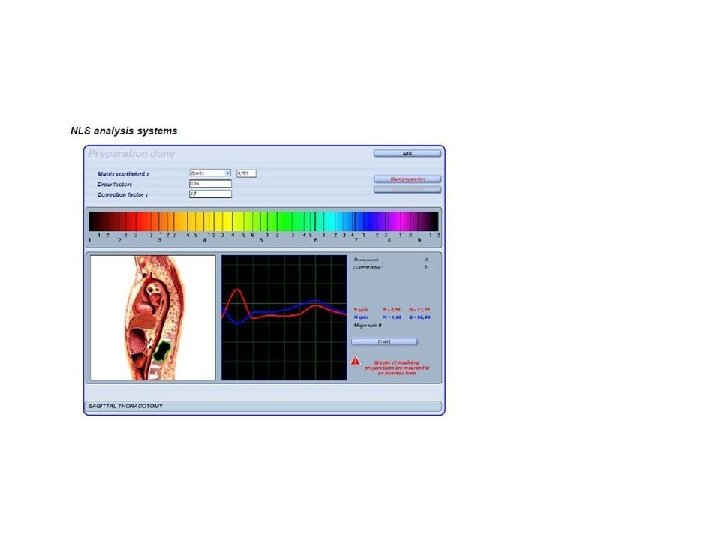Click the Exit button at top right
Screen dimensions: 720x540
pos(407,153)
